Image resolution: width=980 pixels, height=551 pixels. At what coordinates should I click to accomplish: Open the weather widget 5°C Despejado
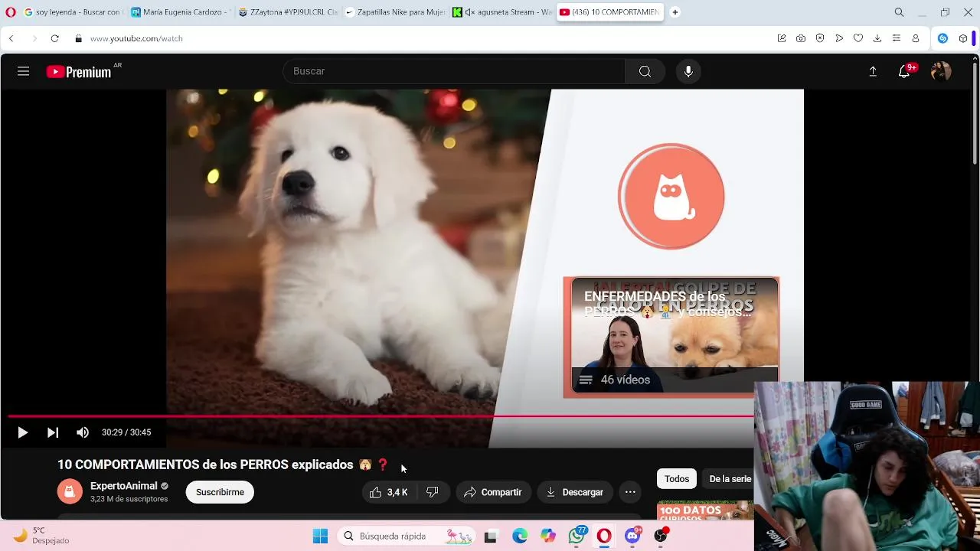pyautogui.click(x=42, y=536)
